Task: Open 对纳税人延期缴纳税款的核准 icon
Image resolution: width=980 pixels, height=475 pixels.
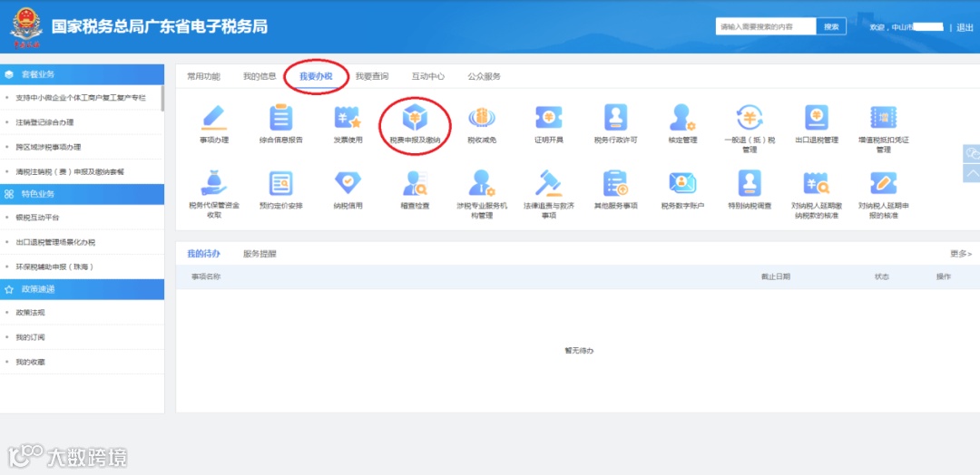Action: point(817,183)
